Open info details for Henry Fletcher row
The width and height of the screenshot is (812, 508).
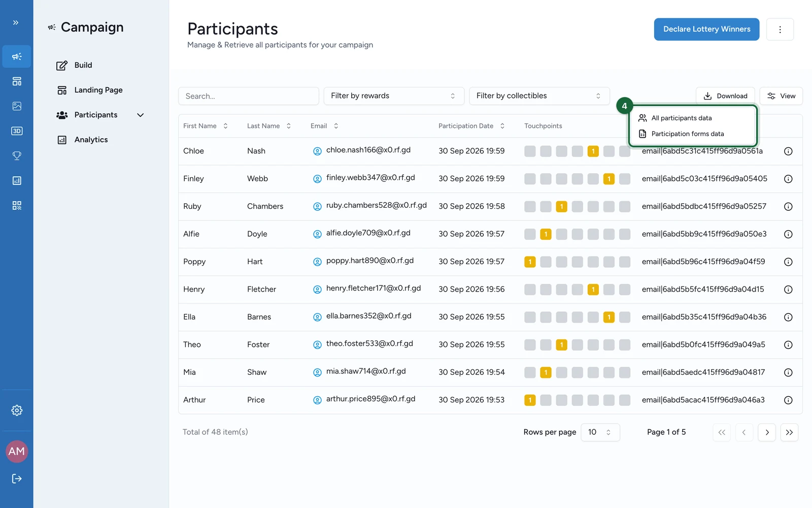[x=788, y=290]
